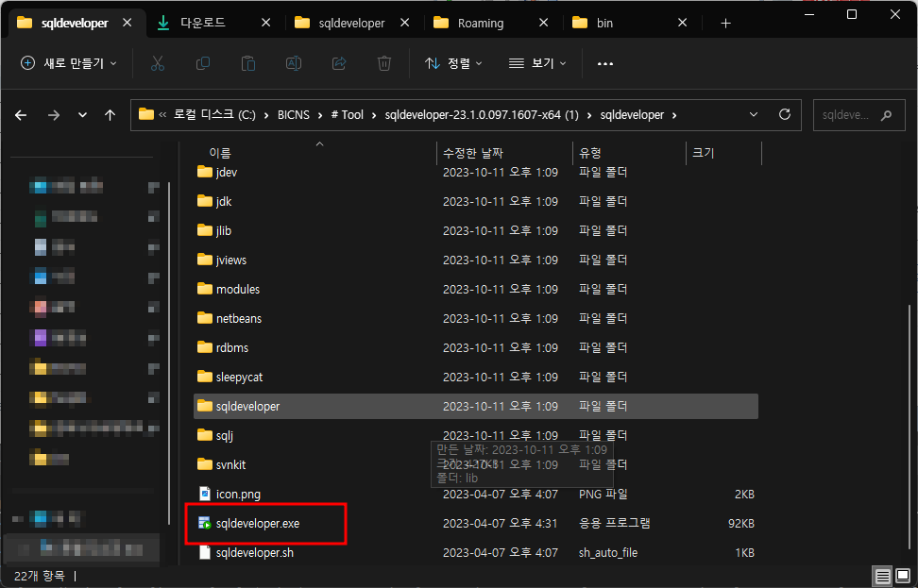Show hidden path with double chevron
The image size is (918, 588).
[162, 115]
